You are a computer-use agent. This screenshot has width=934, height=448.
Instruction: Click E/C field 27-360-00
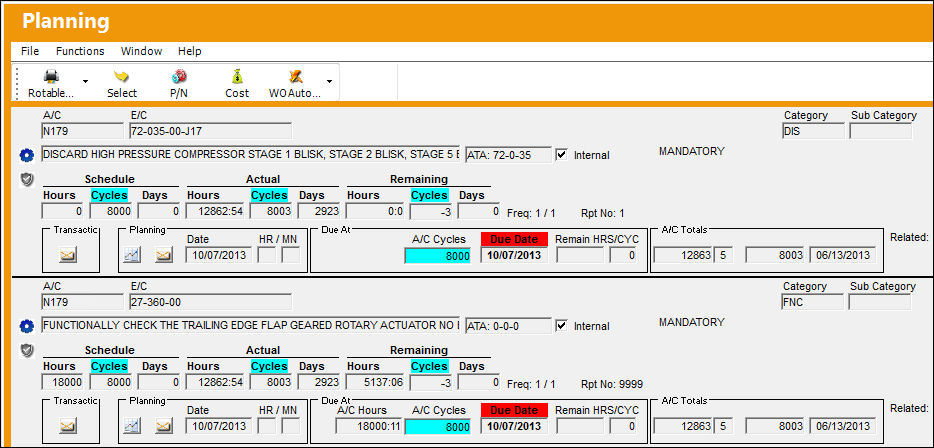click(x=210, y=302)
